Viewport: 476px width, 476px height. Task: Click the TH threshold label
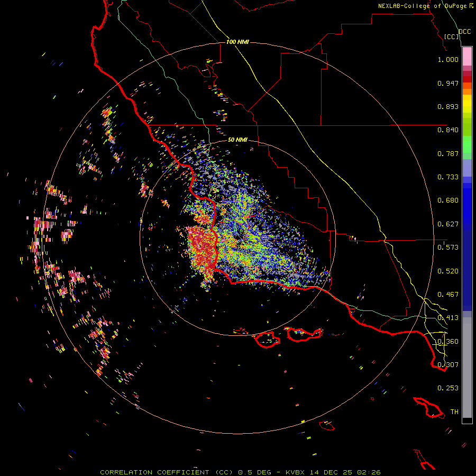[x=454, y=412]
